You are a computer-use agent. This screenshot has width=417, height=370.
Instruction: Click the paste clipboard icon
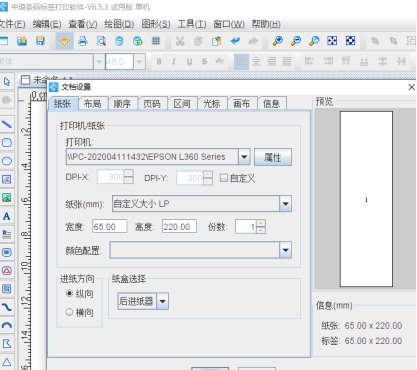pos(217,41)
